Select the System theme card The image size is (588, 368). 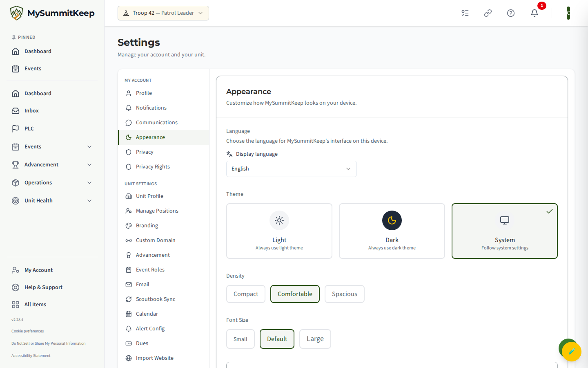click(x=505, y=231)
